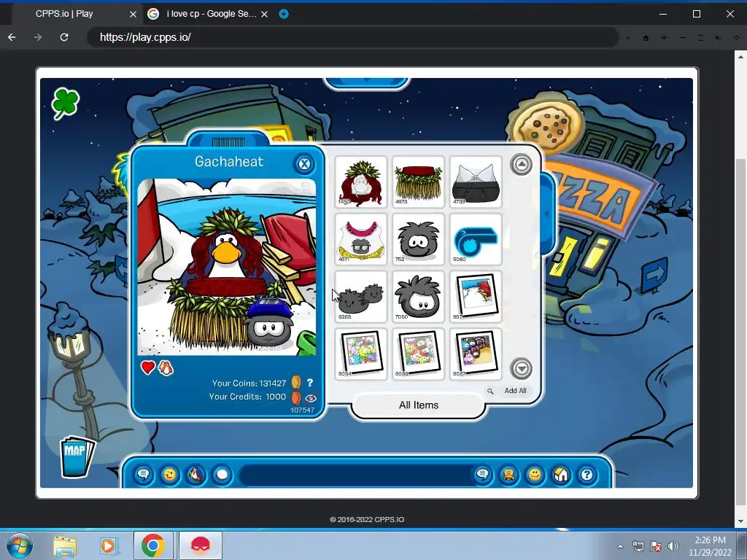This screenshot has height=560, width=747.
Task: Select the grass skirt item 4673
Action: coord(418,182)
